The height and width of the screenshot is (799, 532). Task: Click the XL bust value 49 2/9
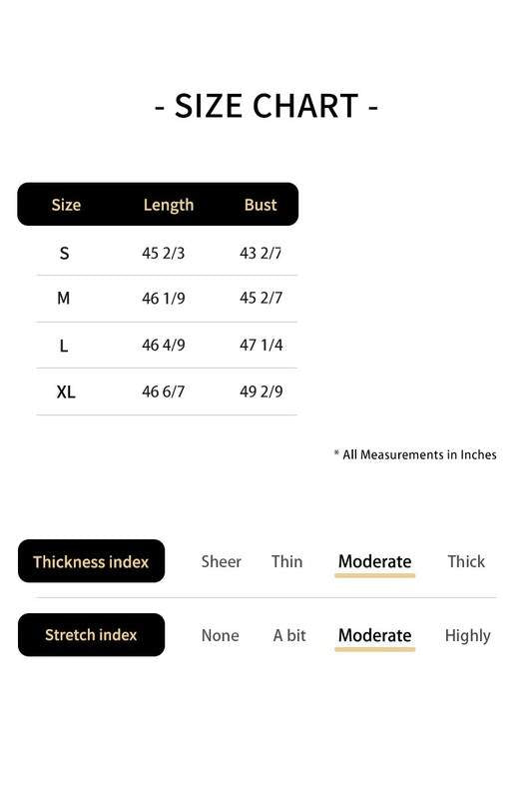click(x=262, y=392)
